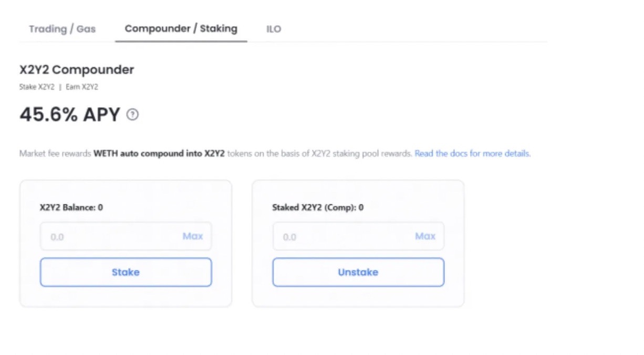This screenshot has height=355, width=644.
Task: Open the ILO tab
Action: [x=274, y=29]
